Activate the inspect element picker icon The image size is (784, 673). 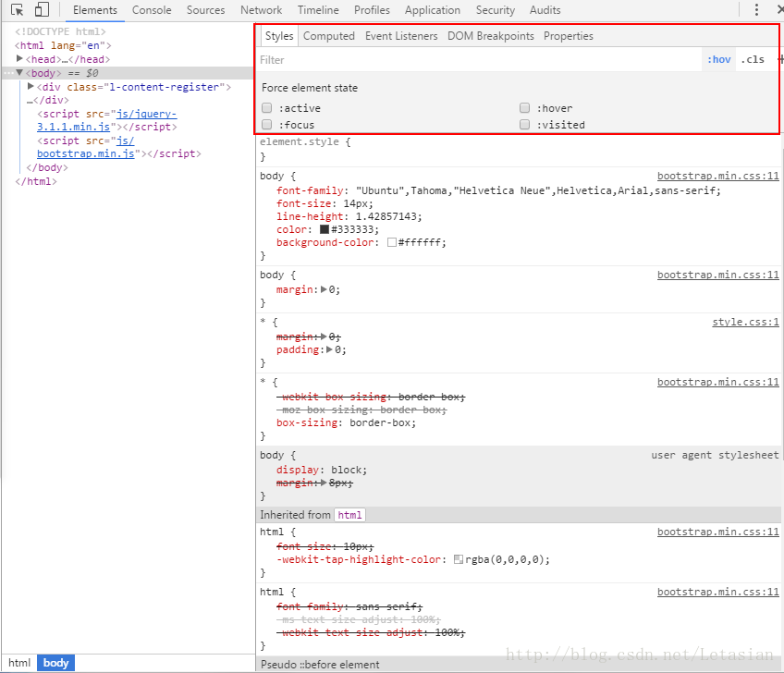(17, 10)
